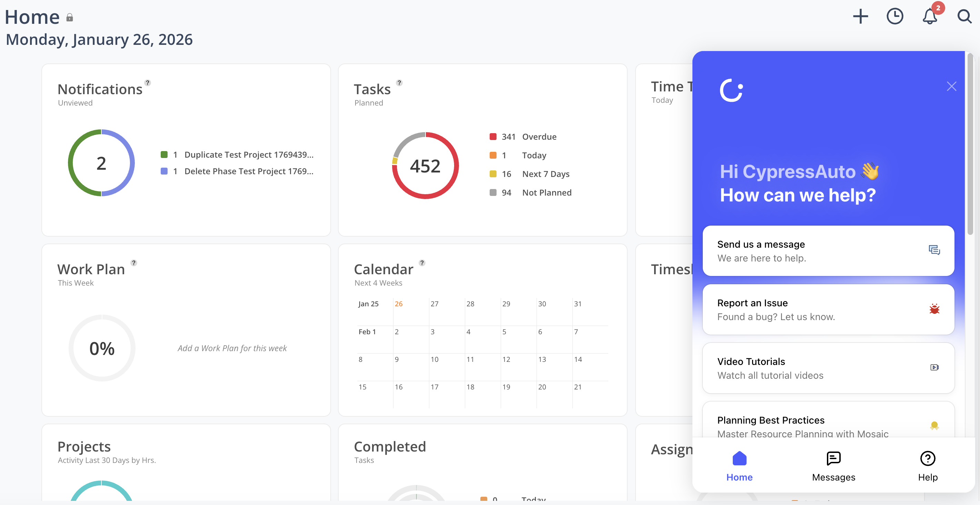The height and width of the screenshot is (505, 980).
Task: Select January 26 in the calendar
Action: tap(398, 304)
